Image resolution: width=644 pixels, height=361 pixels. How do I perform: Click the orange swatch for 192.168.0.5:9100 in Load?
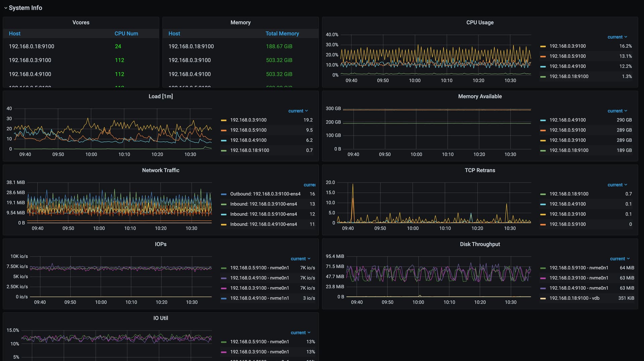point(223,130)
